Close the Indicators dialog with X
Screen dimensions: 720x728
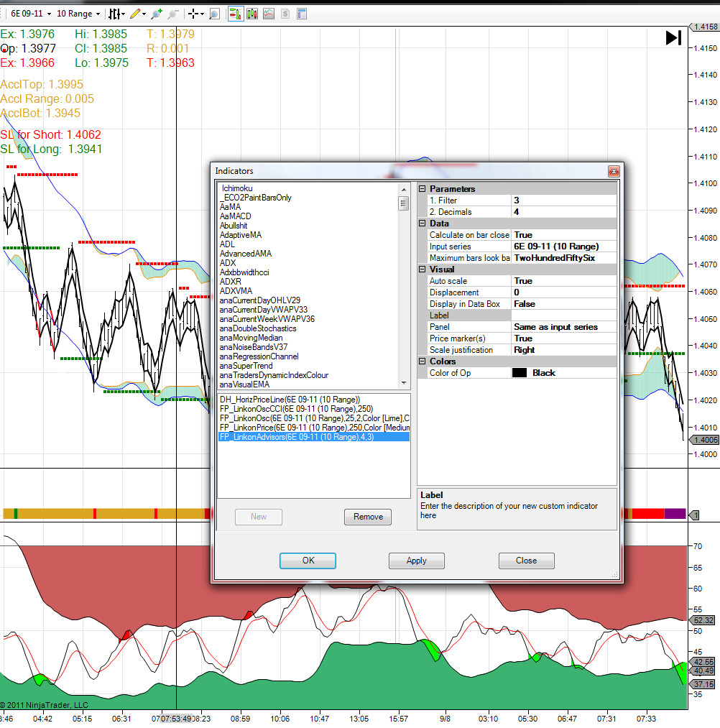click(613, 171)
